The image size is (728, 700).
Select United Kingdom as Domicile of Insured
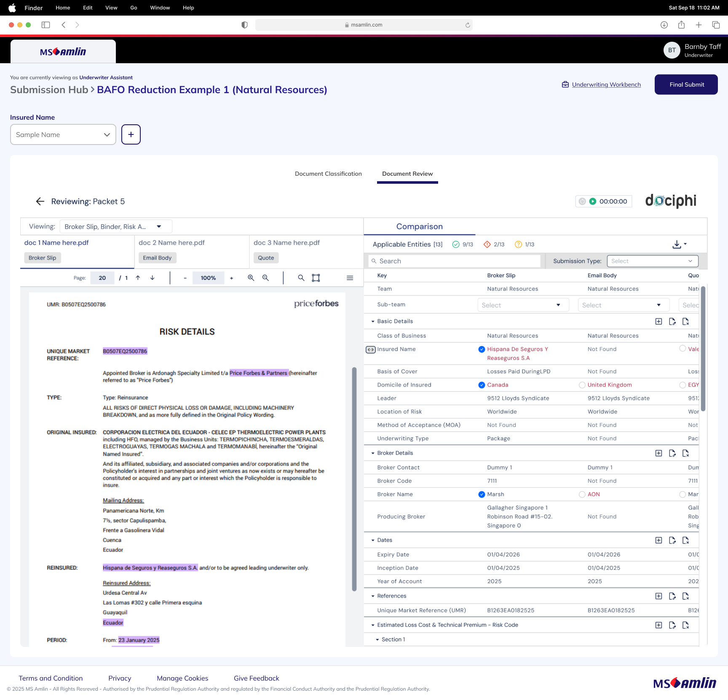[582, 385]
